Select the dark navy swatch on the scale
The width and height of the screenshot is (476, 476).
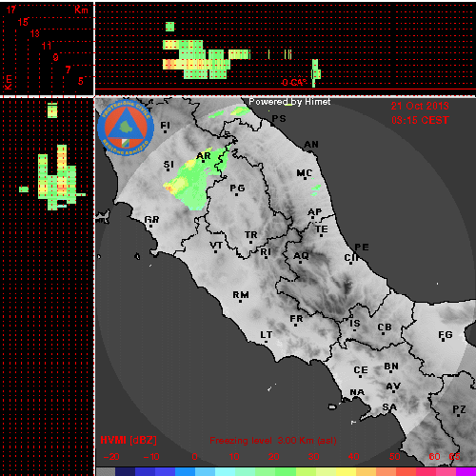point(125,471)
